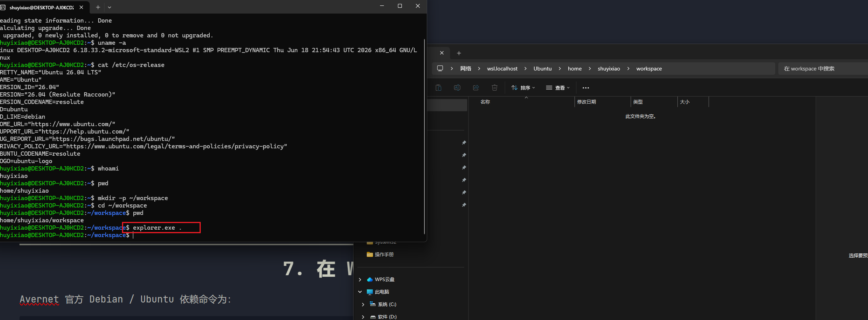Click the 网络 breadcrumb segment
The width and height of the screenshot is (868, 320).
click(x=466, y=69)
